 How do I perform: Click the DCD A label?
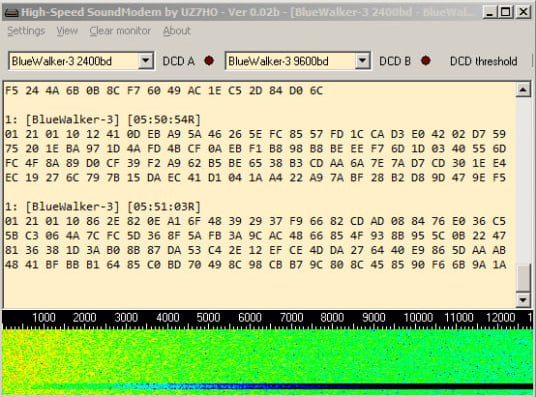click(179, 62)
